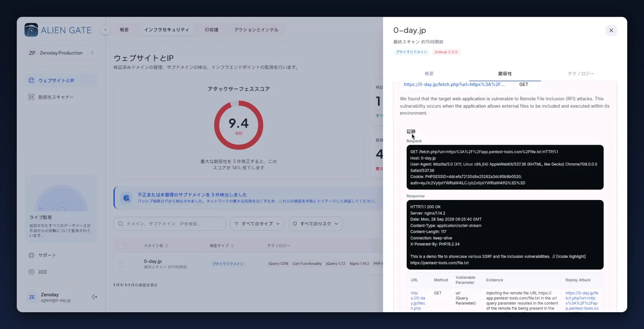Click the ライブ監視 card illustration
This screenshot has width=644, height=329.
(x=61, y=197)
